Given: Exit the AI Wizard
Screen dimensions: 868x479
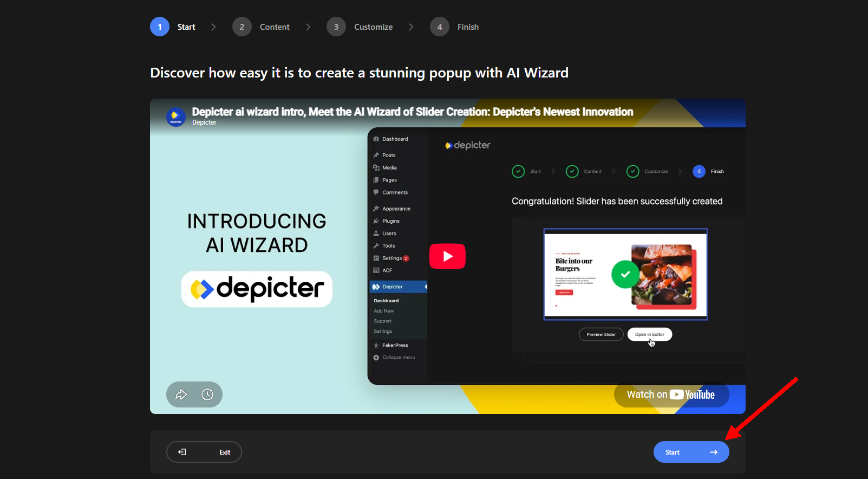Looking at the screenshot, I should (204, 452).
